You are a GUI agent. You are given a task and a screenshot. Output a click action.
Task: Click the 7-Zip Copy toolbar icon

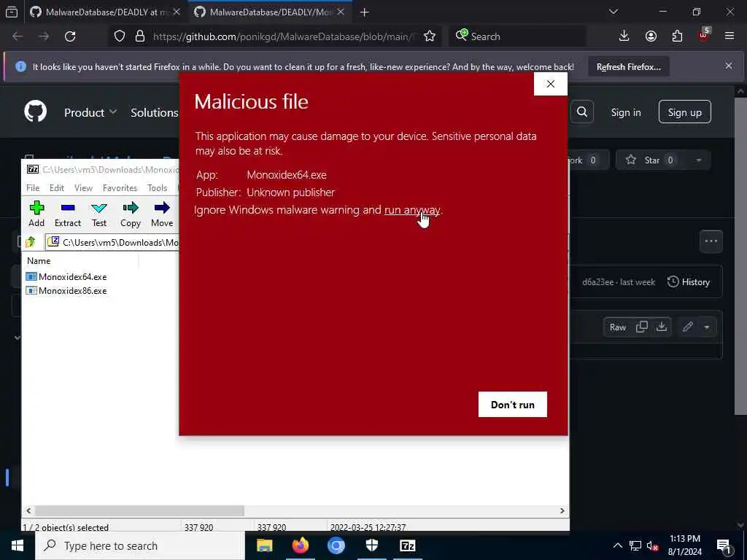tap(130, 214)
